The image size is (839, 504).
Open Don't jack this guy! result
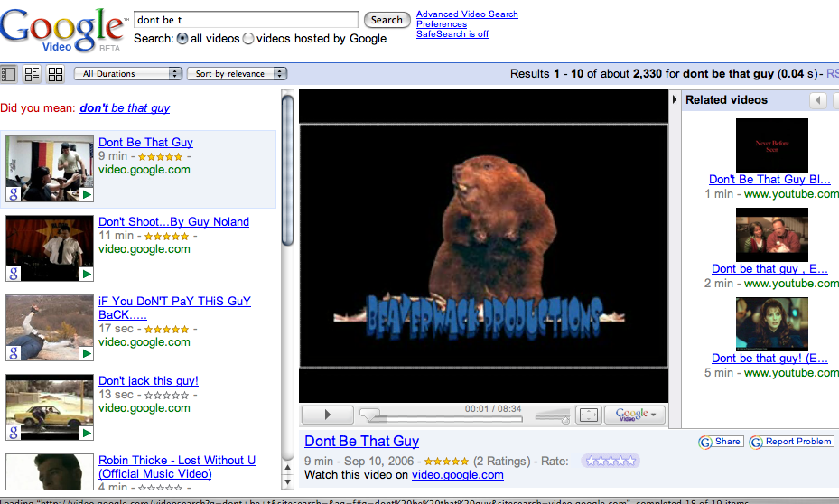[x=148, y=381]
